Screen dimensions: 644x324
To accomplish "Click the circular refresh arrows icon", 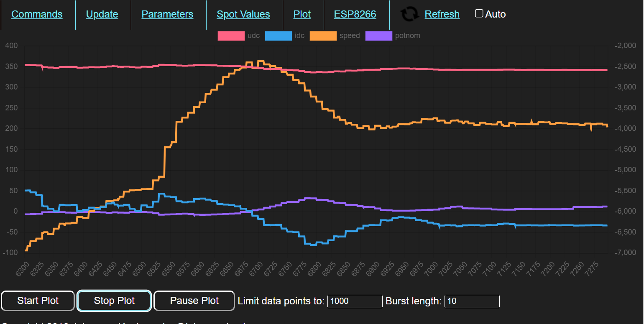I will pos(409,14).
